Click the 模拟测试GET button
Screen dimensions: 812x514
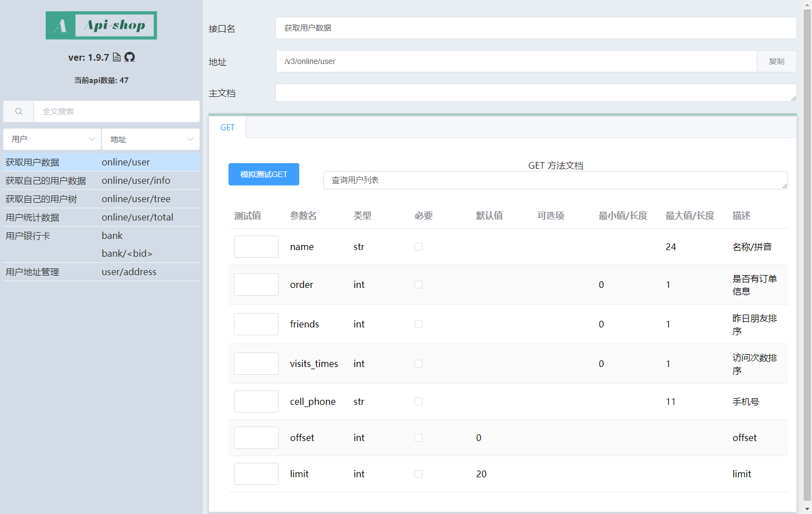click(264, 174)
